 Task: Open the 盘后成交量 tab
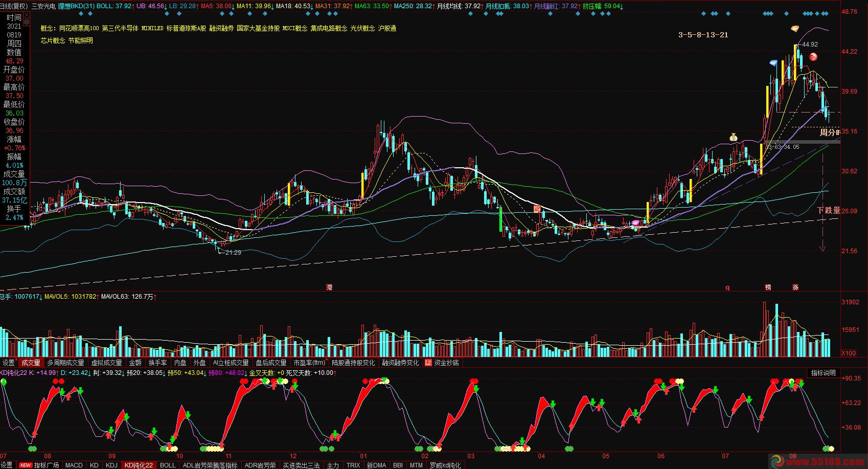271,363
